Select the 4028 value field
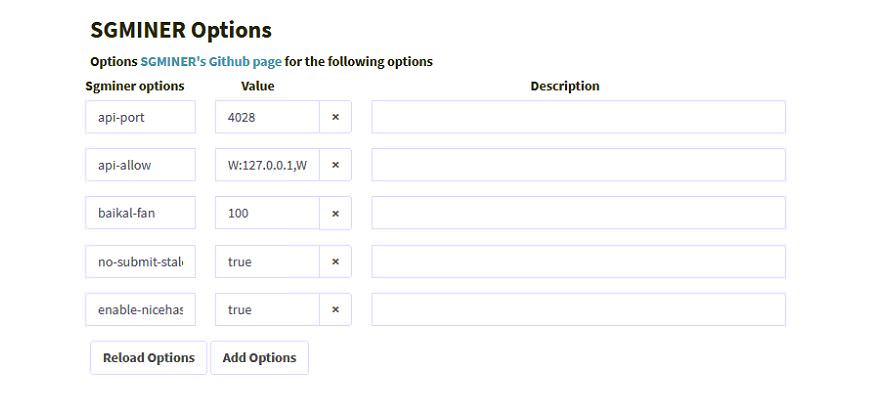 tap(267, 117)
